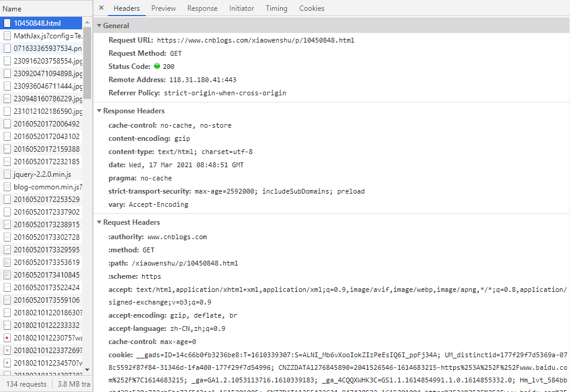Click request list scrollbar up arrow

[88, 23]
